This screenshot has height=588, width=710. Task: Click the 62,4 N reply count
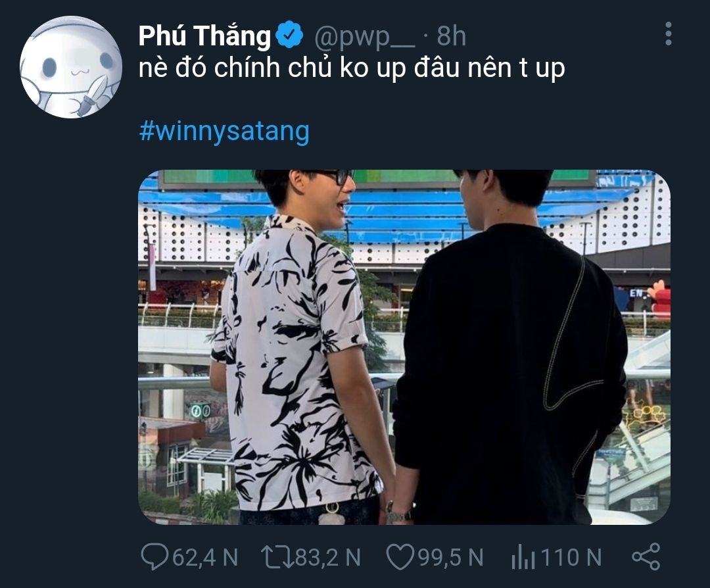pyautogui.click(x=205, y=557)
